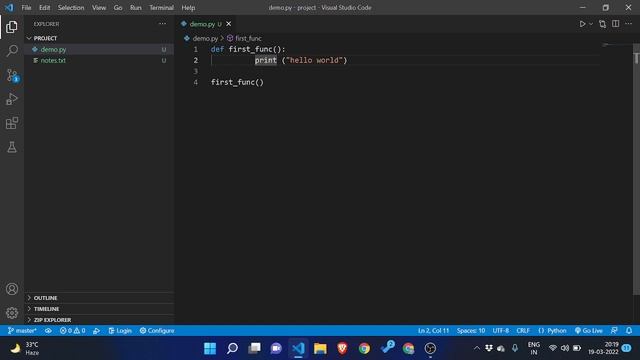Click the Open Changes icon in editor toolbar
The image size is (640, 360).
pyautogui.click(x=602, y=24)
